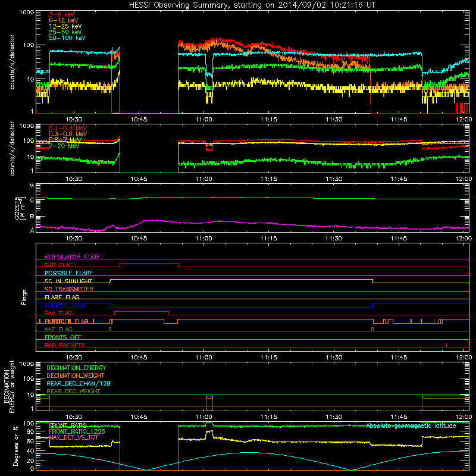476x476 pixels.
Task: Select the DECIMATION_WEIGHT legend label
Action: 76,375
